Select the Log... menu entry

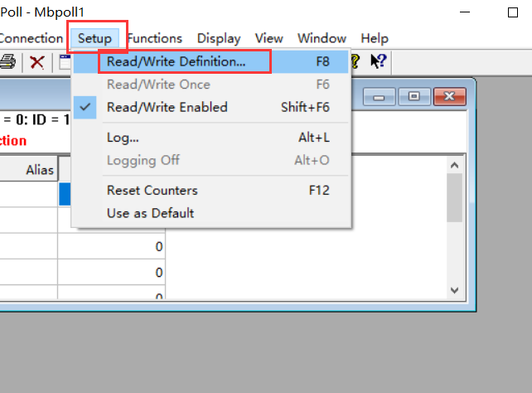[211, 138]
